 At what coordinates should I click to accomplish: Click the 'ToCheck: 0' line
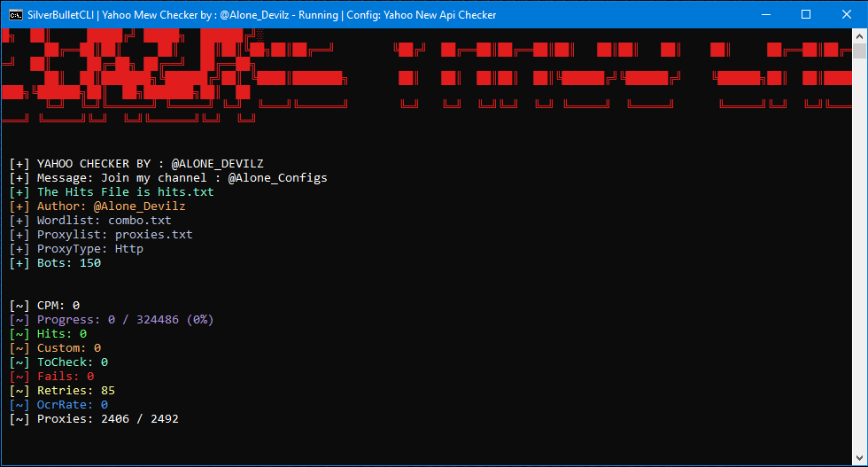pos(58,362)
